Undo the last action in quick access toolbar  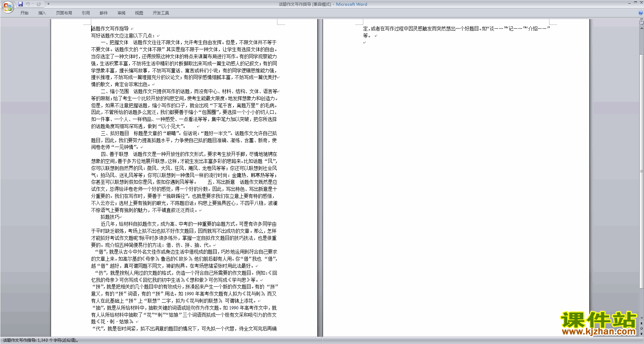(28, 4)
